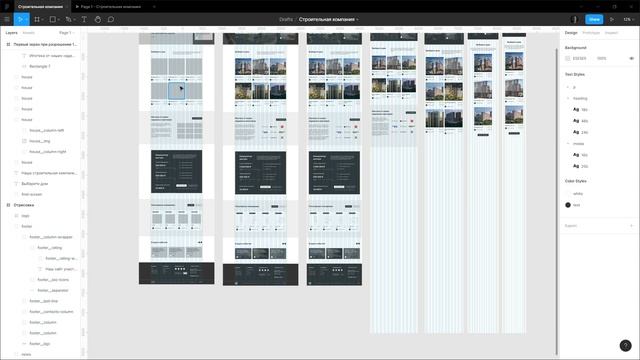Switch to the Inspect tab
Viewport: 640px width, 360px height.
tap(611, 33)
